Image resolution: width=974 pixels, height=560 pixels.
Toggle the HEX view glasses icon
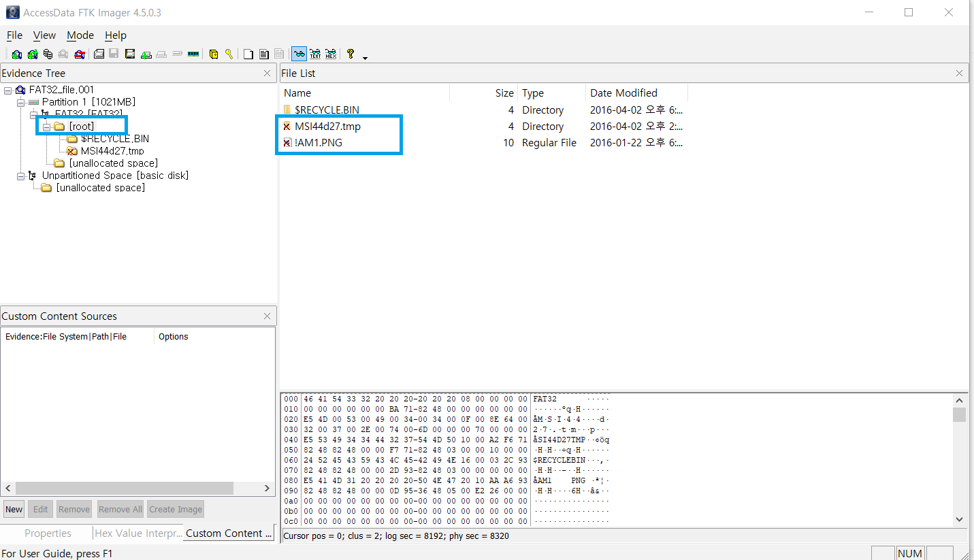[x=331, y=54]
